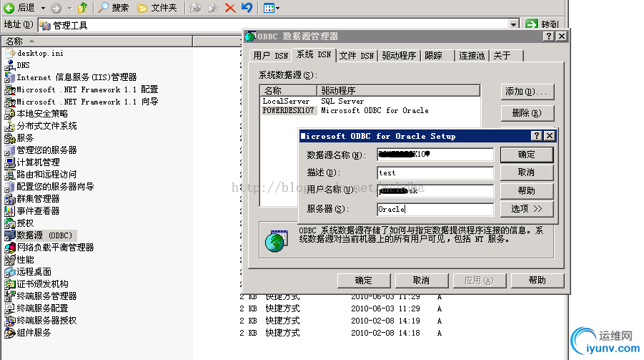Click the Copy To toolbar icon
Viewport: 644px width, 360px height.
213,8
